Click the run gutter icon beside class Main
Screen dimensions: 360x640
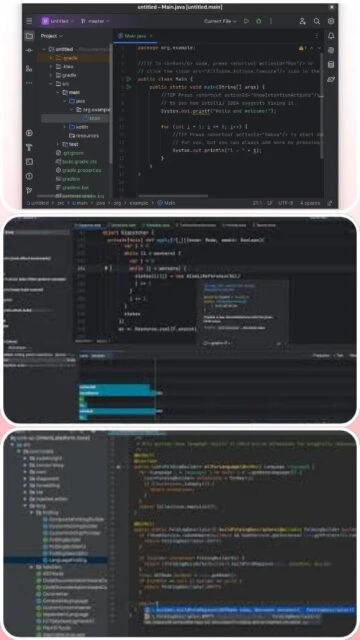(x=128, y=79)
